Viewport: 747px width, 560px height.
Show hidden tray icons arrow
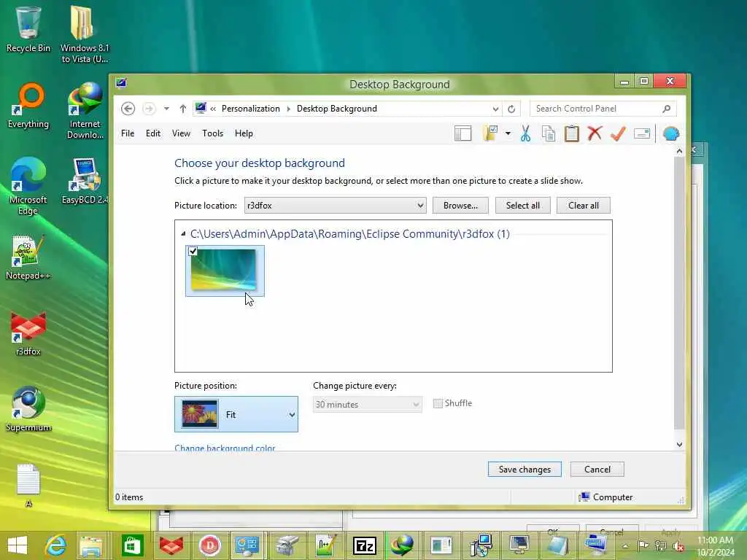click(625, 545)
